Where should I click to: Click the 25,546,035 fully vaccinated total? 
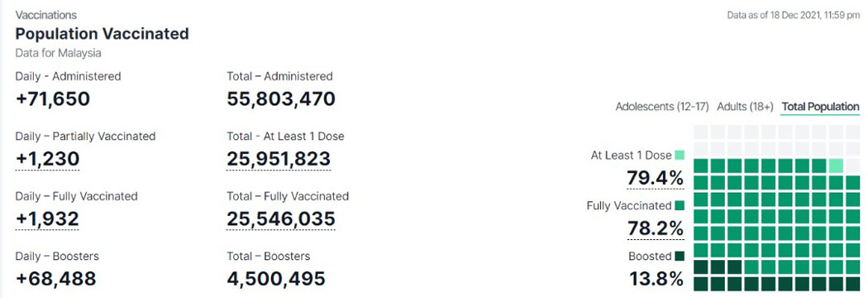tap(281, 219)
